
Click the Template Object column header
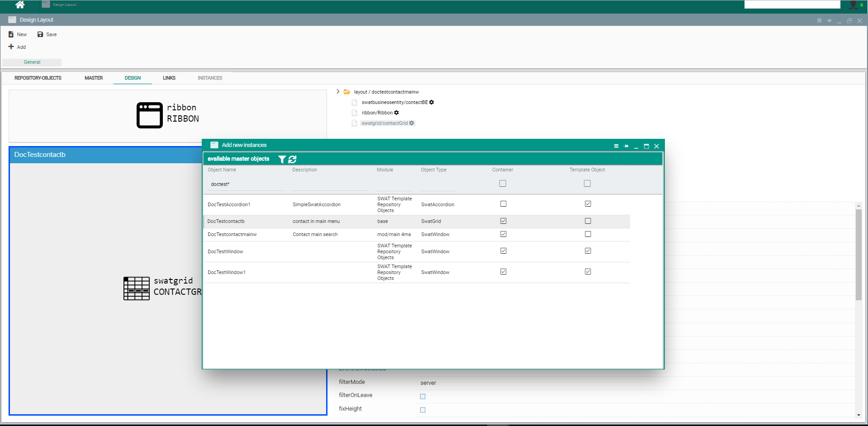click(587, 170)
